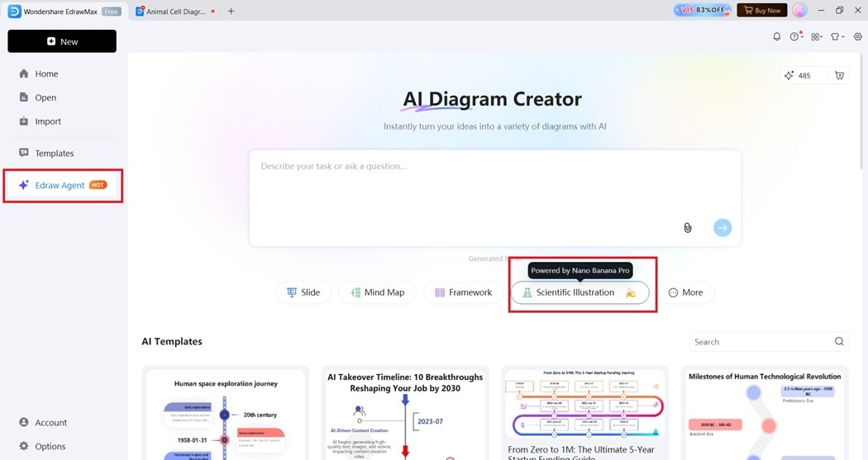Viewport: 868px width, 460px height.
Task: Click the Import icon in sidebar
Action: coord(24,121)
